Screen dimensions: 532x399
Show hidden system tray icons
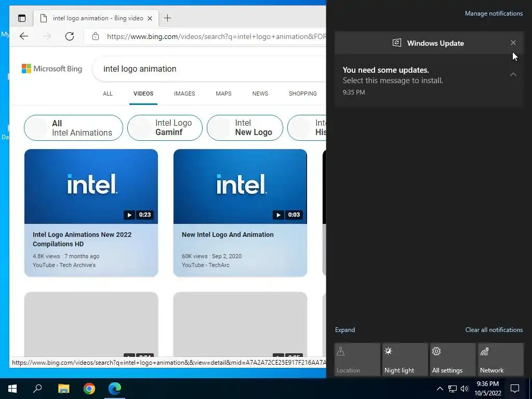440,389
